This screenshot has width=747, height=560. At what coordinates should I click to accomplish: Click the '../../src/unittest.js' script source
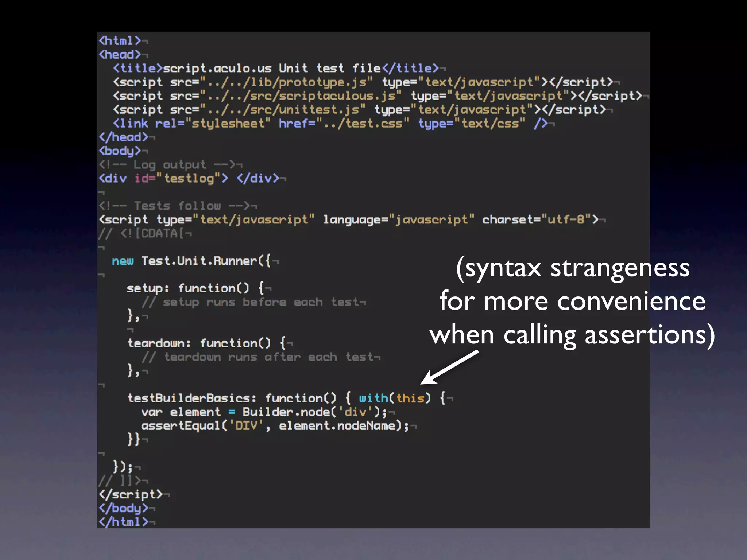tap(283, 109)
